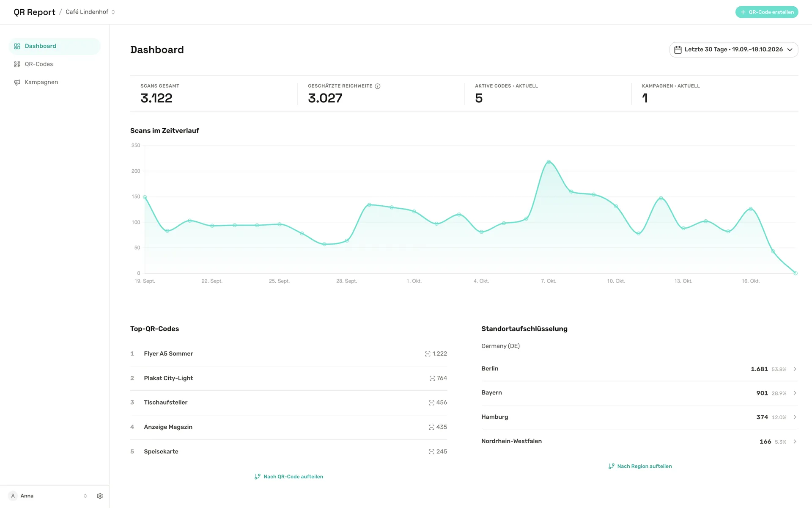
Task: Go to QR-Codes in sidebar
Action: click(x=55, y=64)
